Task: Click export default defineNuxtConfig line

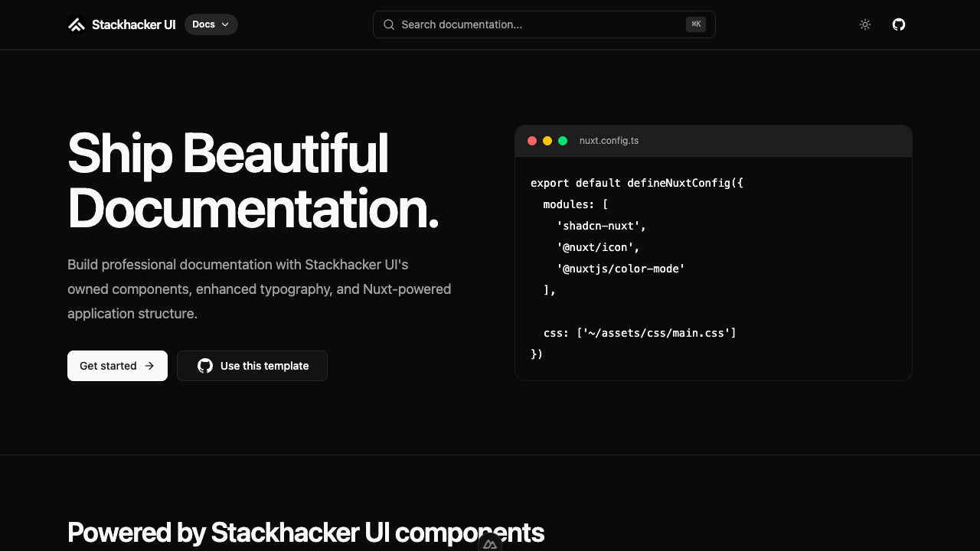Action: coord(637,183)
